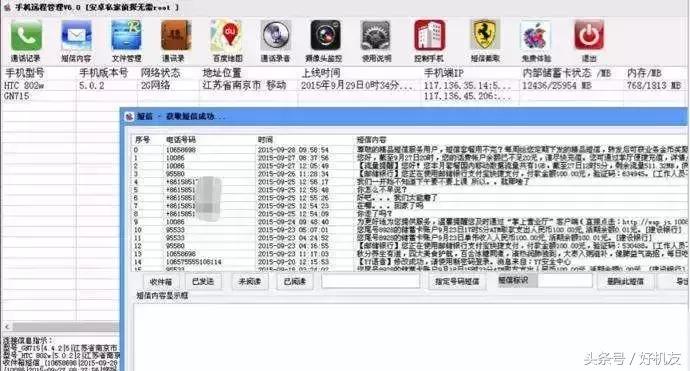The image size is (690, 371).
Task: Select SMS row 0 from 10658698
Action: (x=409, y=150)
